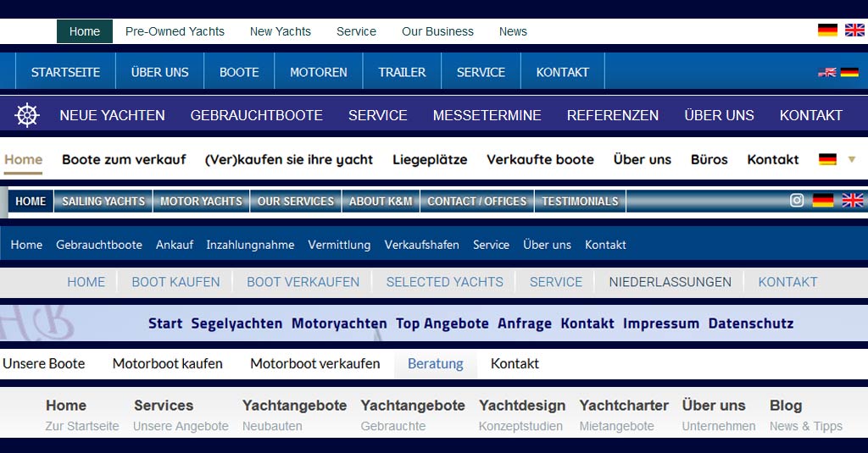This screenshot has width=868, height=453.
Task: Click the German flag beside the Kontakt dropdown arrow
Action: (827, 159)
